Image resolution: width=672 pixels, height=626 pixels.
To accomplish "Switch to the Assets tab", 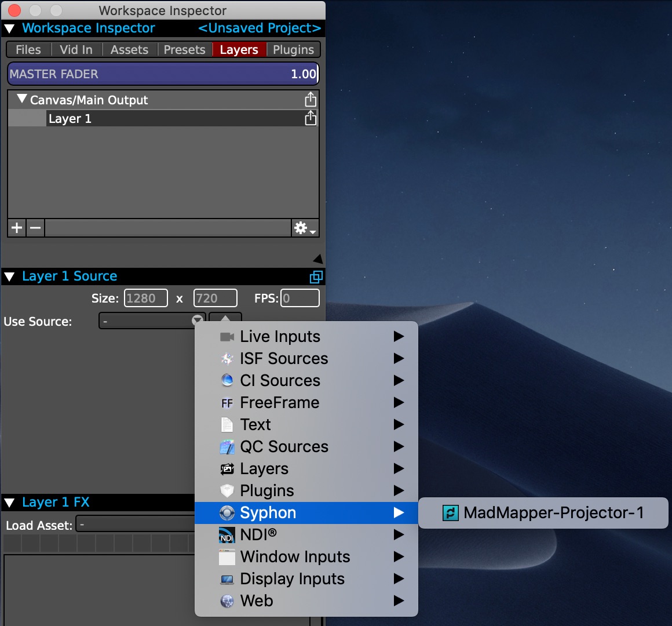I will [129, 50].
